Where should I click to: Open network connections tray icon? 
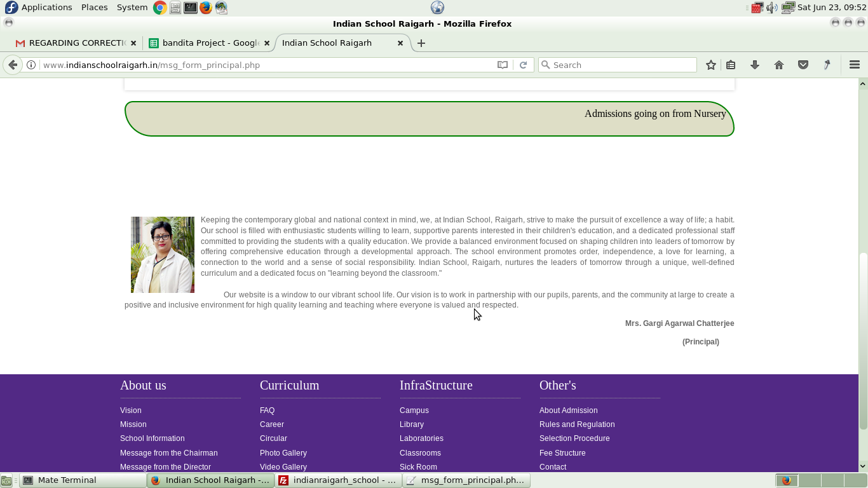coord(788,8)
